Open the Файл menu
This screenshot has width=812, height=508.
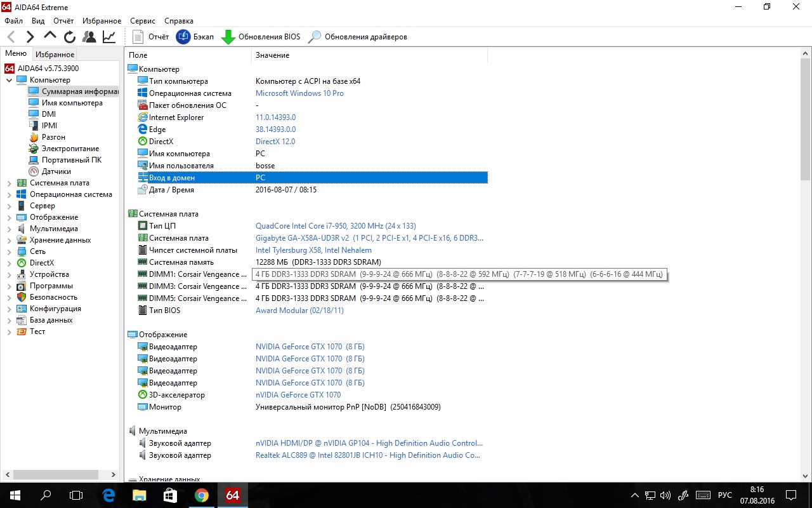coord(13,21)
